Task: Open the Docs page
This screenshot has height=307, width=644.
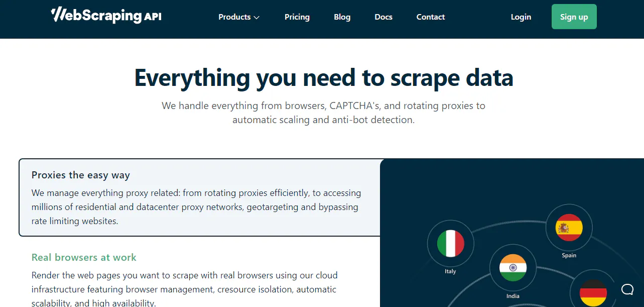Action: tap(383, 17)
